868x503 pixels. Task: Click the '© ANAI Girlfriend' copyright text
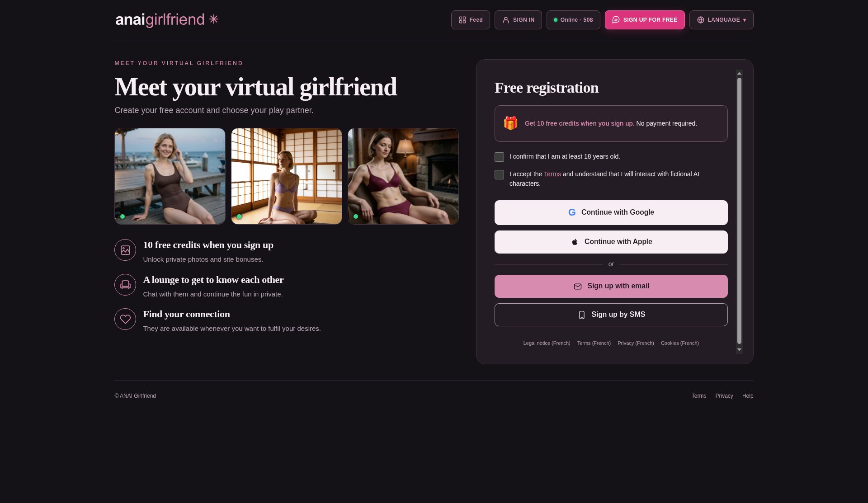135,396
